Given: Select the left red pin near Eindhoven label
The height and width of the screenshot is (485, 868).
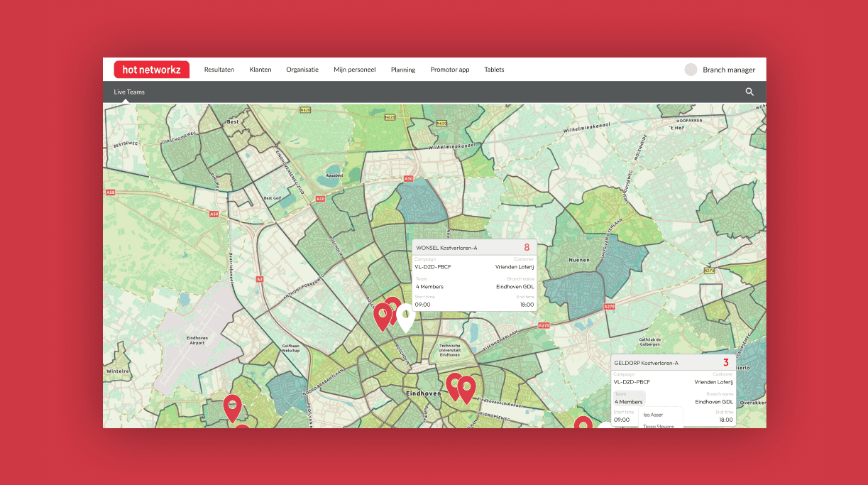Looking at the screenshot, I should pyautogui.click(x=454, y=386).
